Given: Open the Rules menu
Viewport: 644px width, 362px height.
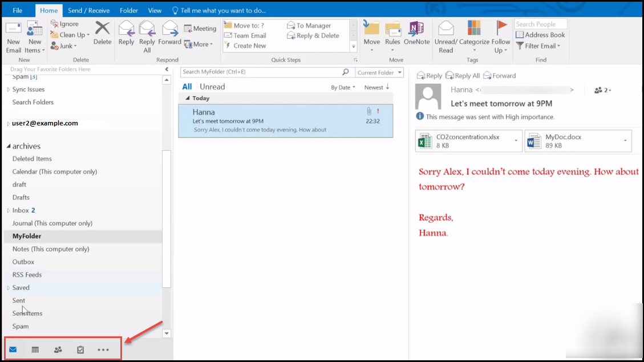Looking at the screenshot, I should pyautogui.click(x=392, y=37).
